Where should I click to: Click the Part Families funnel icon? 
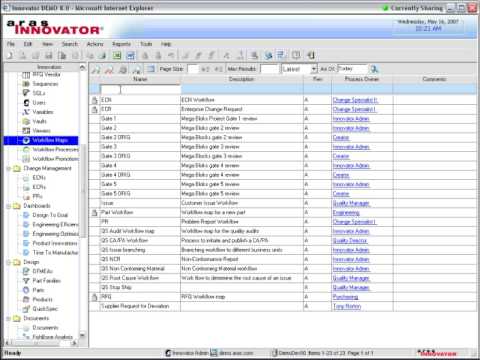point(26,281)
